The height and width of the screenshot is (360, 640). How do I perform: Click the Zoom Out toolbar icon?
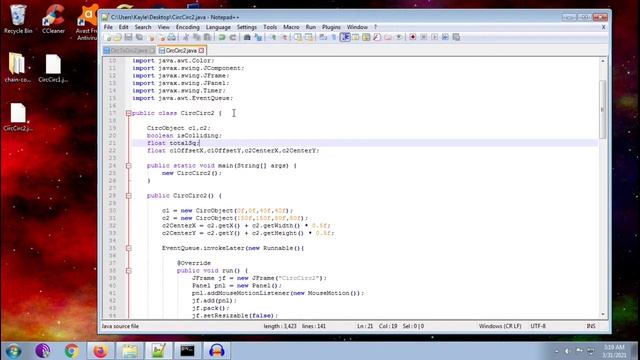point(285,38)
